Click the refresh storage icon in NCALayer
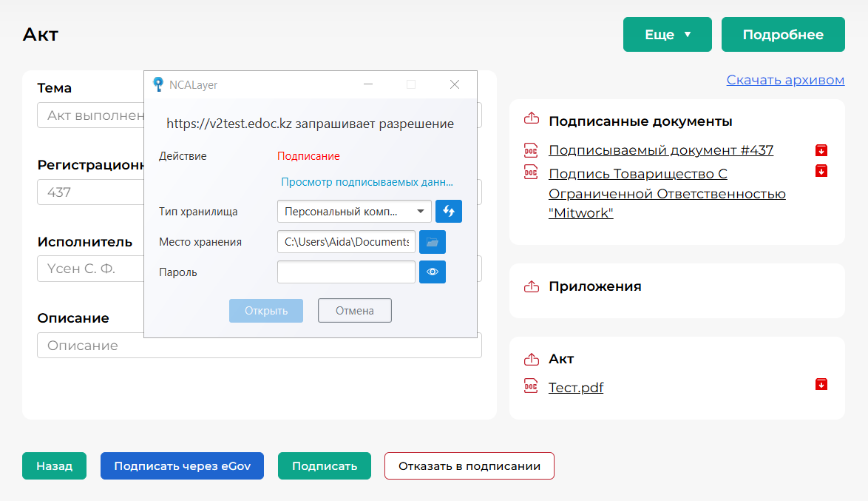This screenshot has width=868, height=501. (448, 211)
